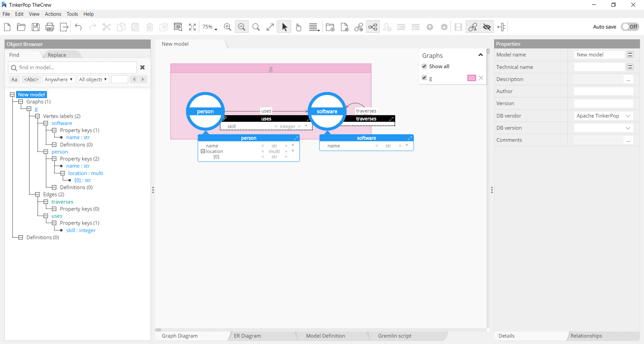Collapse the Vertex labels (2) tree node
Image resolution: width=644 pixels, height=344 pixels.
(x=37, y=116)
